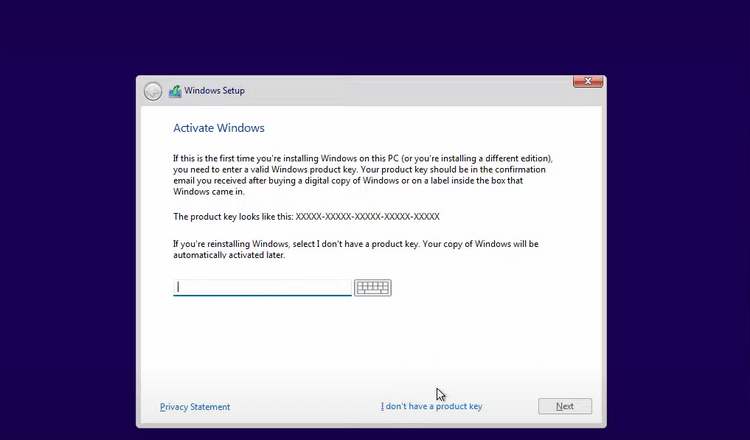The height and width of the screenshot is (440, 750).
Task: Open the Privacy Statement link
Action: click(195, 407)
